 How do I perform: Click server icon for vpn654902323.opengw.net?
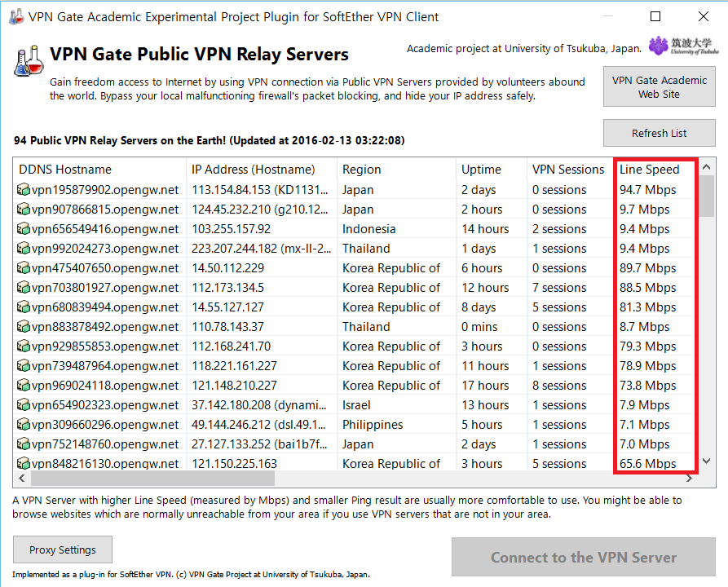[23, 404]
